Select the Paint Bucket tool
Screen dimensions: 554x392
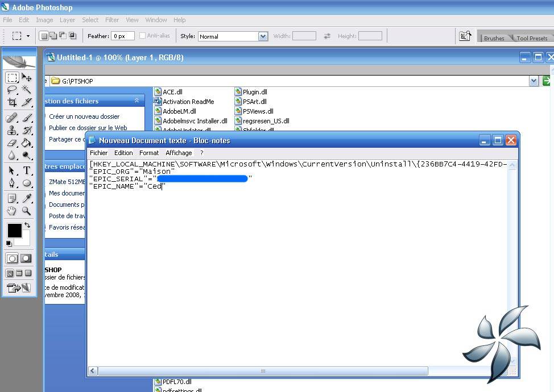(27, 143)
